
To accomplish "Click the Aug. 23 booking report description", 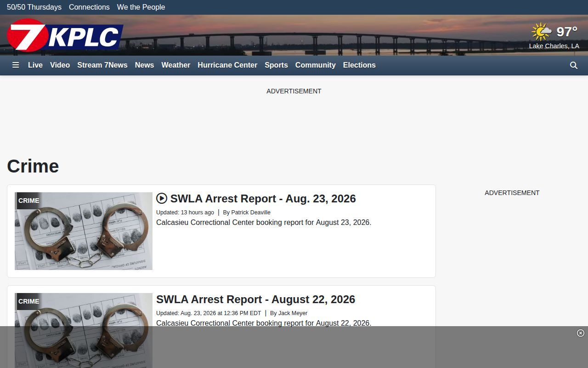I will pyautogui.click(x=264, y=223).
